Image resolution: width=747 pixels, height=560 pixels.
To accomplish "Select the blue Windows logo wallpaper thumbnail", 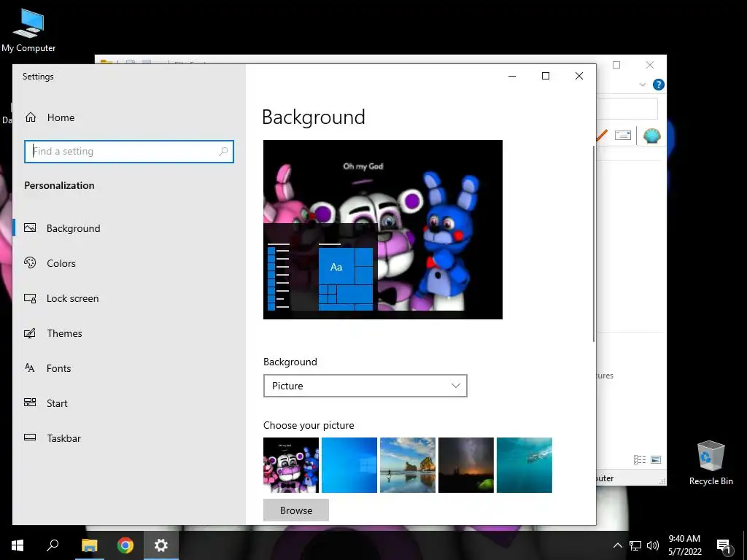I will point(349,465).
